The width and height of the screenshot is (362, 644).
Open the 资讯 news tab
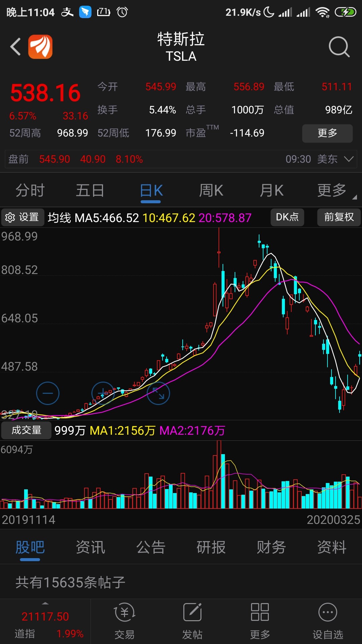[90, 547]
